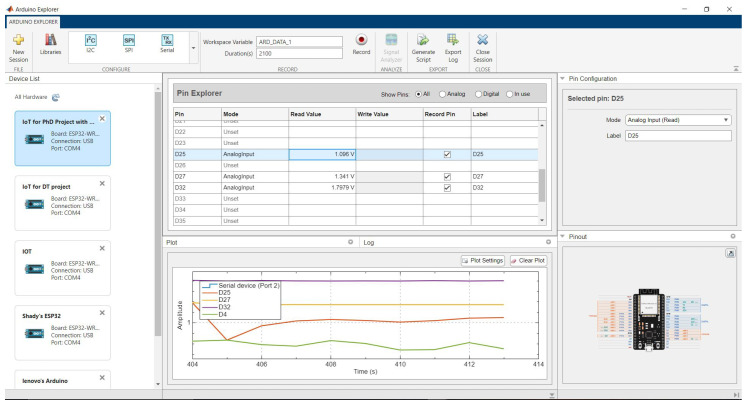This screenshot has width=748, height=404.
Task: Collapse the Pin Configuration panel
Action: point(562,78)
